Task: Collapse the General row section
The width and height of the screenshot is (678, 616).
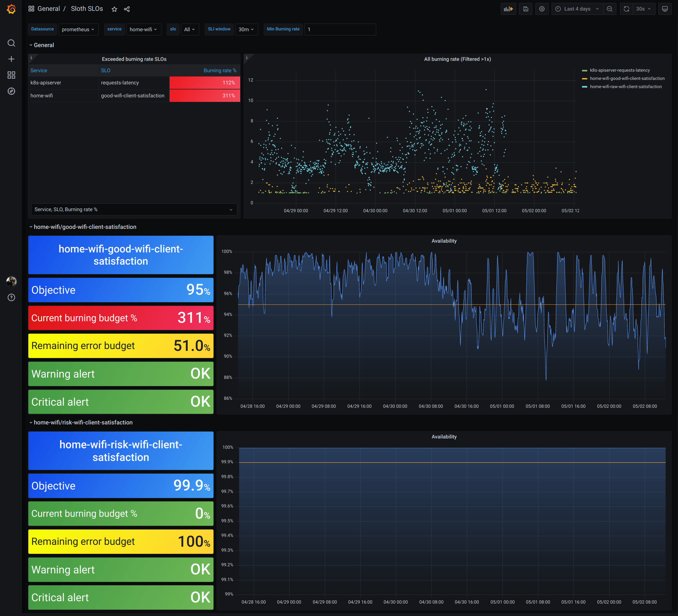Action: (43, 45)
